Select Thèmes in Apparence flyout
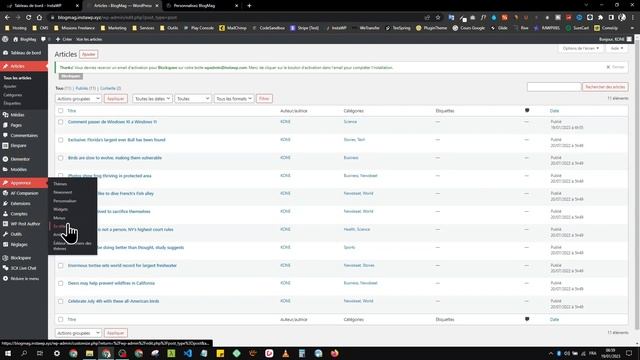Viewport: 640px width, 360px height. [x=60, y=184]
